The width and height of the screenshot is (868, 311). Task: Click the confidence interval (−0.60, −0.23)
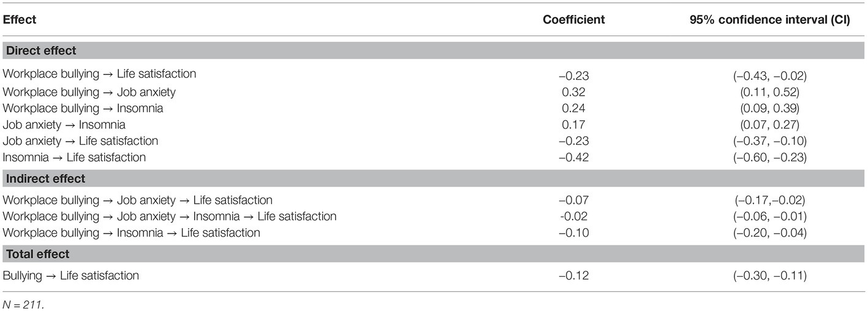pyautogui.click(x=770, y=158)
